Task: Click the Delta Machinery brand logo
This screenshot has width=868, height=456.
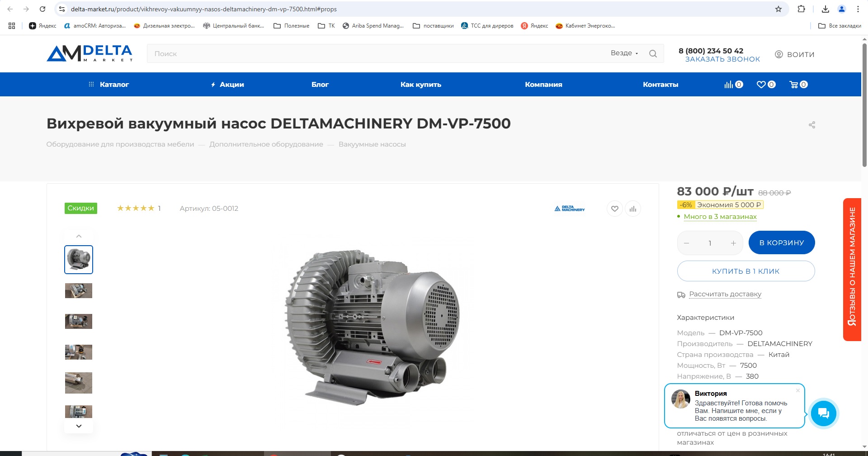Action: (570, 209)
